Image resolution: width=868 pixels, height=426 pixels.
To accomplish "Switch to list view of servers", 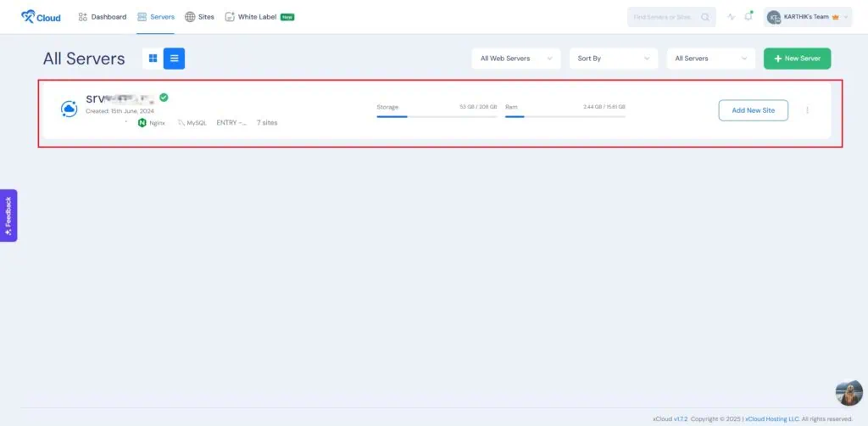I will 175,59.
